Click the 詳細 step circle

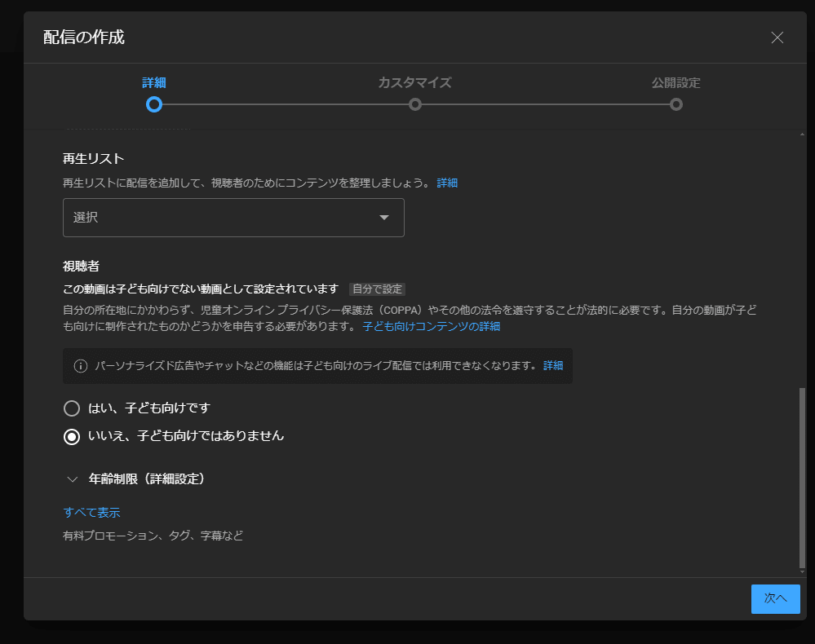click(x=154, y=104)
